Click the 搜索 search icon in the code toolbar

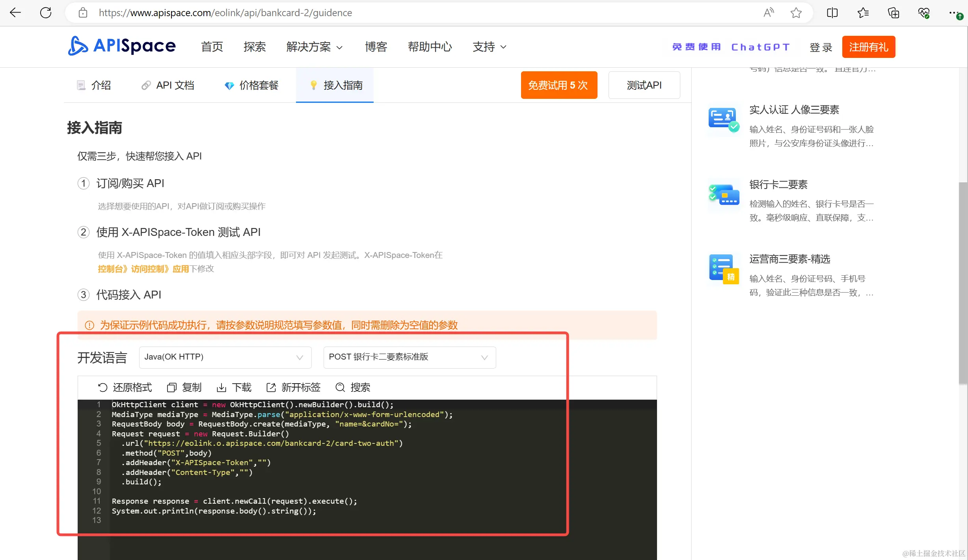coord(340,388)
